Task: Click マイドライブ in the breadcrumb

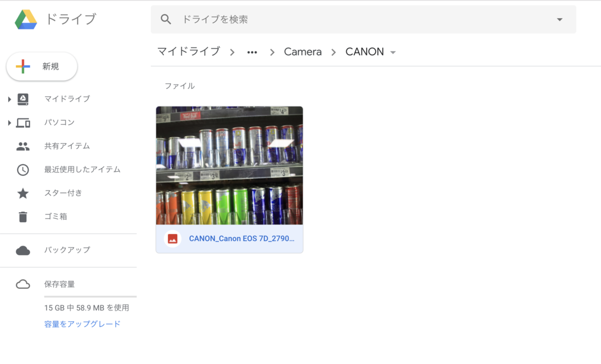Action: pos(188,52)
